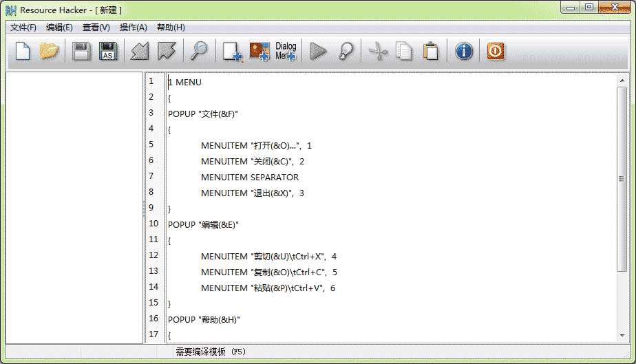
Task: Click the Resource Hacker title bar logo
Action: pyautogui.click(x=11, y=10)
